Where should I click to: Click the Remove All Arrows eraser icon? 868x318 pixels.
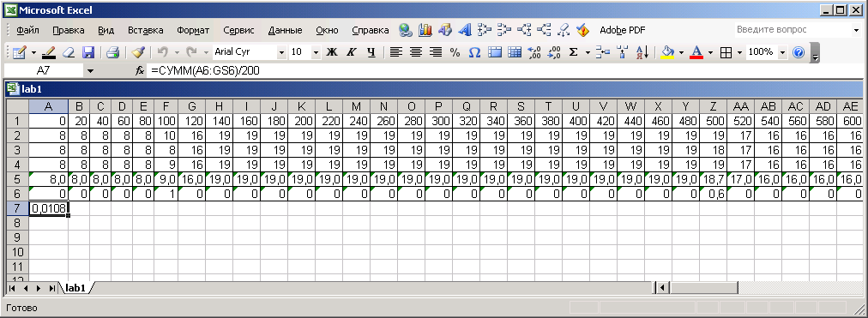tap(564, 30)
